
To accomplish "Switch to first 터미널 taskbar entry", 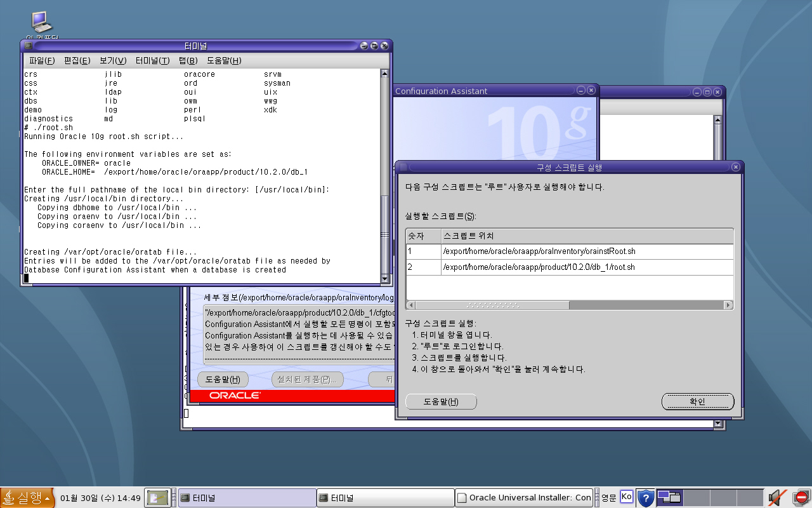I will [x=246, y=498].
